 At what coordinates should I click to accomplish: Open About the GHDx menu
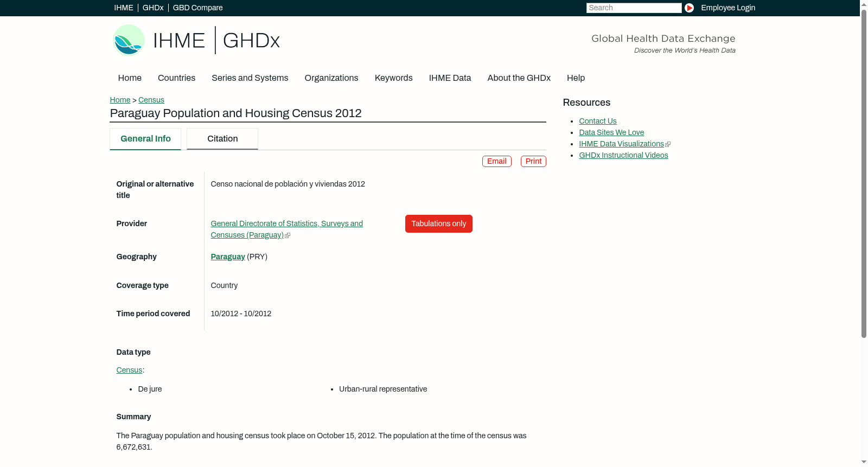click(519, 78)
